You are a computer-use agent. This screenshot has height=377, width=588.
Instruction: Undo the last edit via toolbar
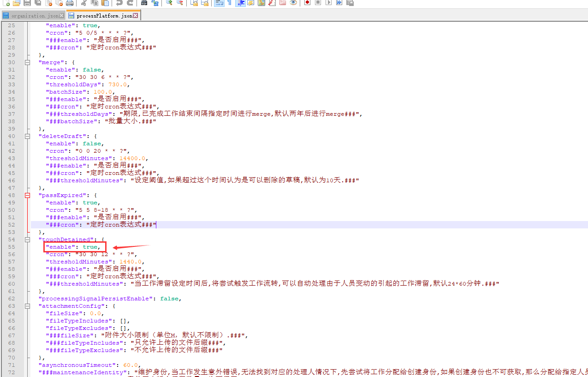click(x=119, y=3)
